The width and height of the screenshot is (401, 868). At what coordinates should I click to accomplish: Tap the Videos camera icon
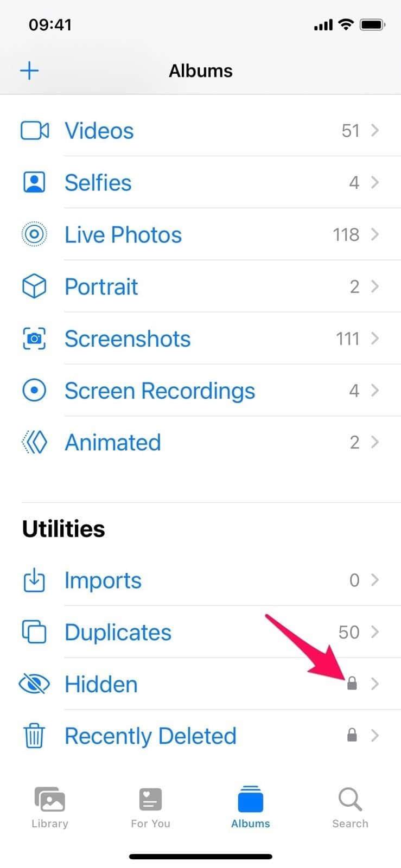(35, 131)
